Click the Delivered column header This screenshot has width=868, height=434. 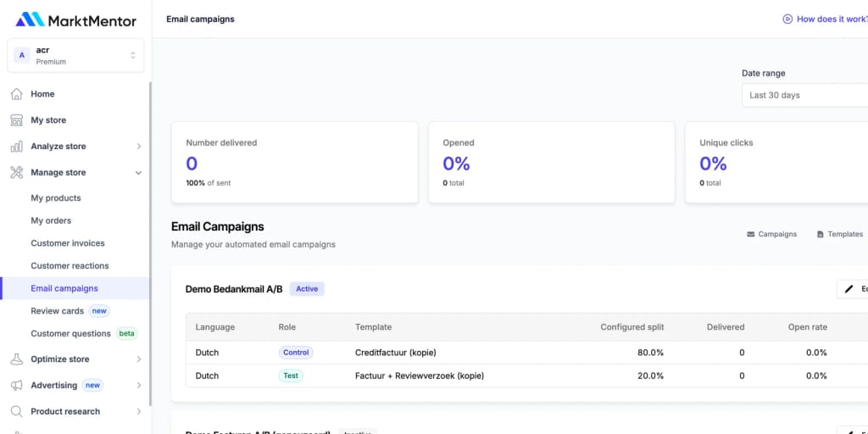click(x=726, y=327)
